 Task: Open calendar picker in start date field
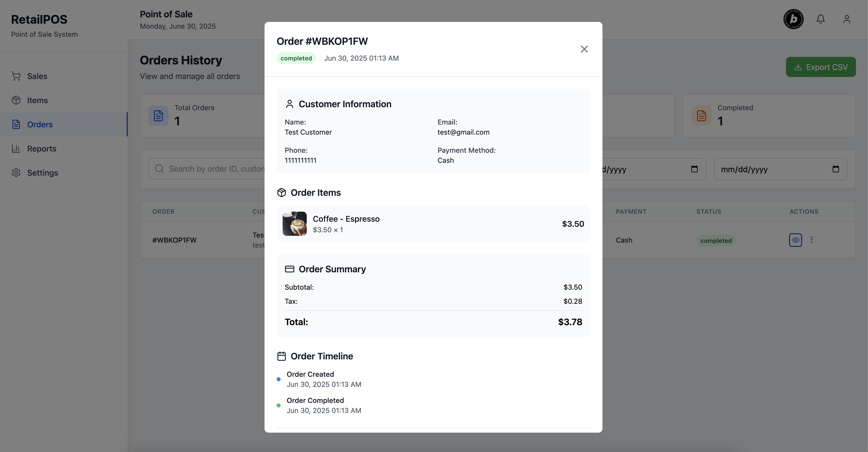tap(694, 169)
